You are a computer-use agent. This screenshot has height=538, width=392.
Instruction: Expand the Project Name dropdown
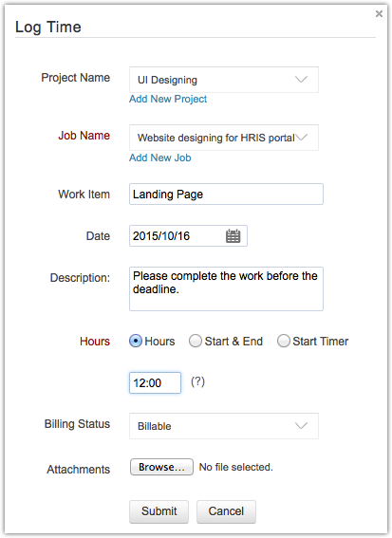click(x=224, y=80)
